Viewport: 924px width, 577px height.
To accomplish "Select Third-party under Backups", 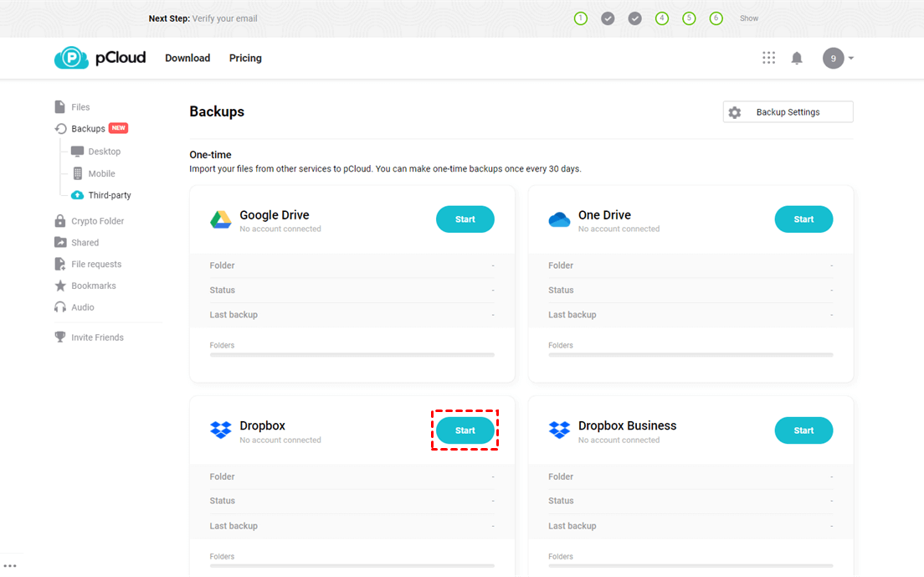I will coord(109,195).
